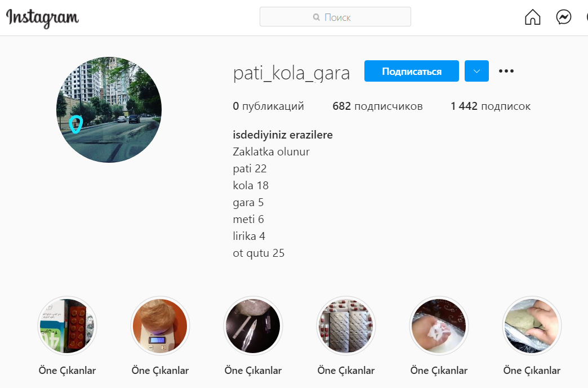
Task: Click the magnifier icon in search box
Action: [317, 17]
